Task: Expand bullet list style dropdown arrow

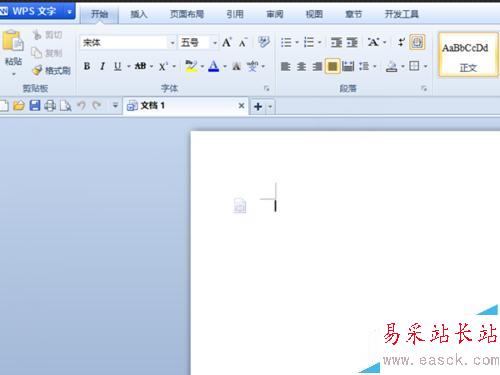Action: pyautogui.click(x=297, y=43)
